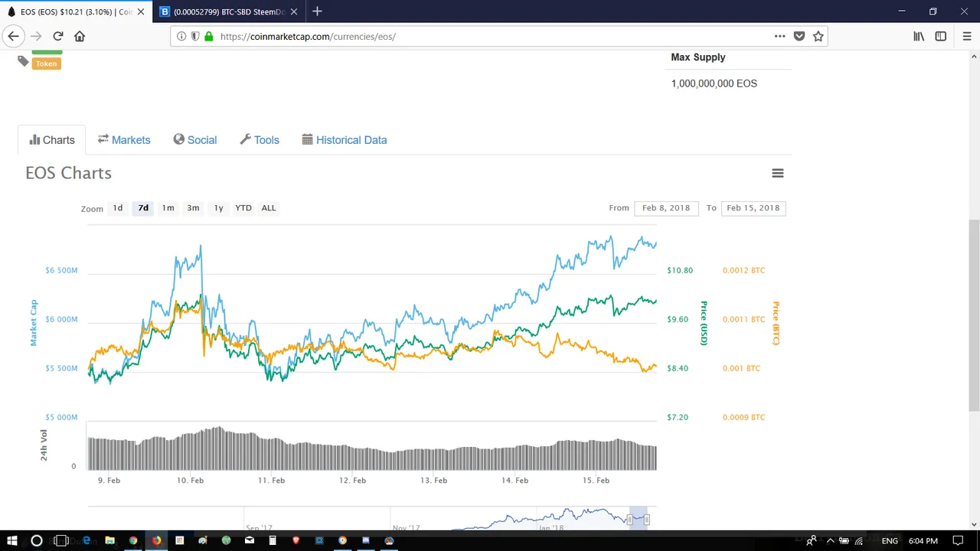This screenshot has height=551, width=980.
Task: Open the Firefox hamburger menu
Action: (x=967, y=36)
